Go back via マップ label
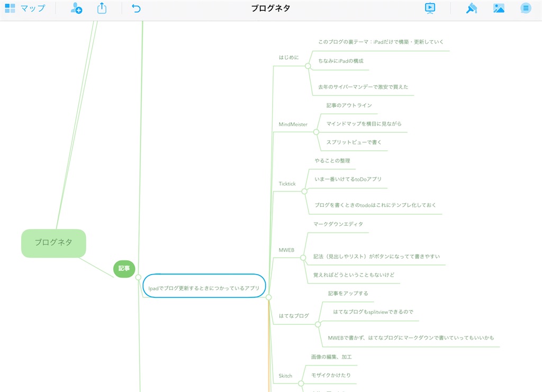This screenshot has height=392, width=542. click(33, 8)
